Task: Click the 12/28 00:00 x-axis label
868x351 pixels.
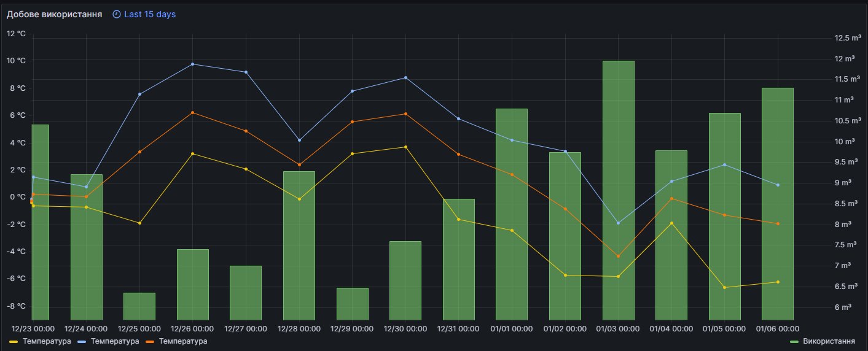Action: click(x=299, y=329)
